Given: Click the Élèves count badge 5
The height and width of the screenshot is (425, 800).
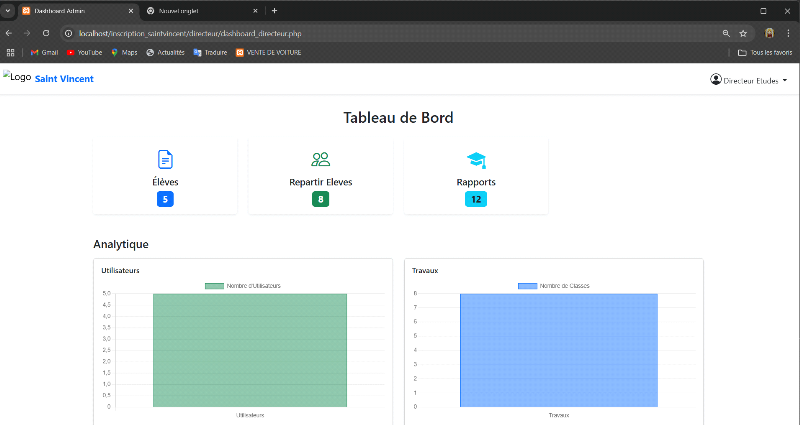Looking at the screenshot, I should (165, 199).
